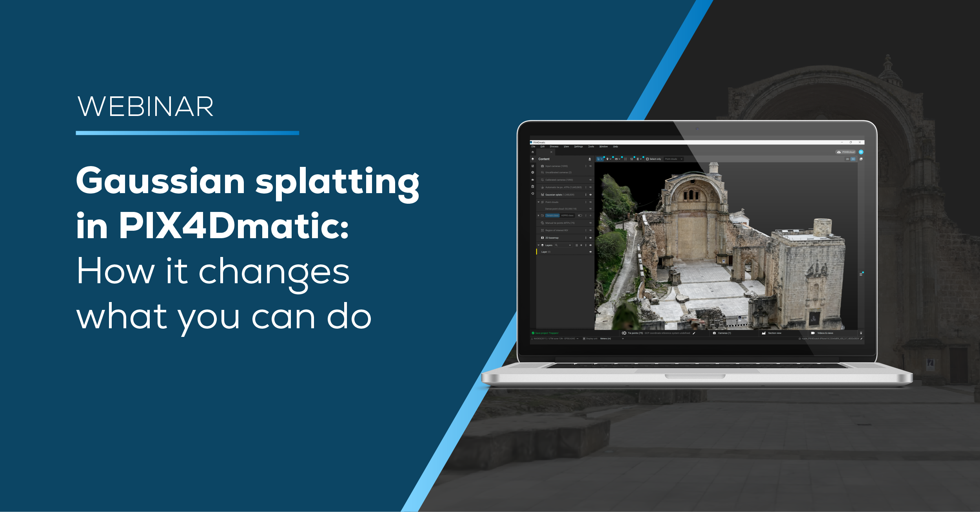Image resolution: width=980 pixels, height=512 pixels.
Task: Edit the camera model pencil icon
Action: pyautogui.click(x=861, y=338)
